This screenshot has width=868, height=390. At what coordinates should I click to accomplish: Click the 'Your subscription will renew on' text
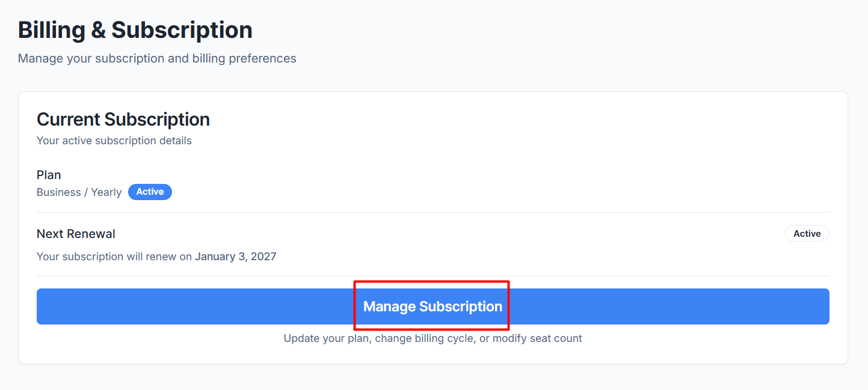(114, 257)
